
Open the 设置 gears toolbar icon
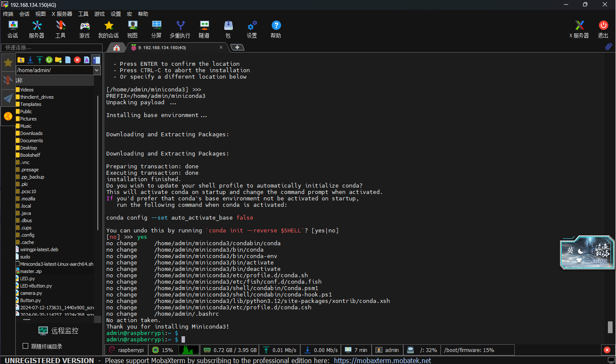click(252, 29)
